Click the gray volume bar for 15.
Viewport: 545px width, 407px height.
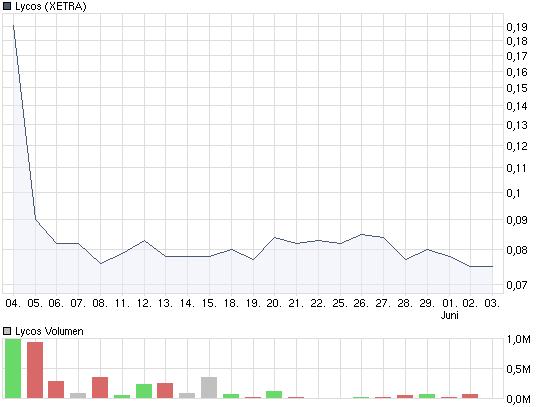click(209, 388)
